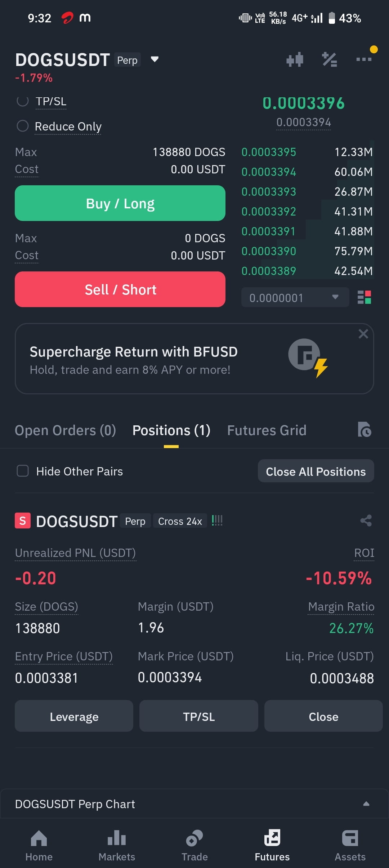Switch to the Futures Grid tab
Screen dimensions: 389x868
point(267,430)
